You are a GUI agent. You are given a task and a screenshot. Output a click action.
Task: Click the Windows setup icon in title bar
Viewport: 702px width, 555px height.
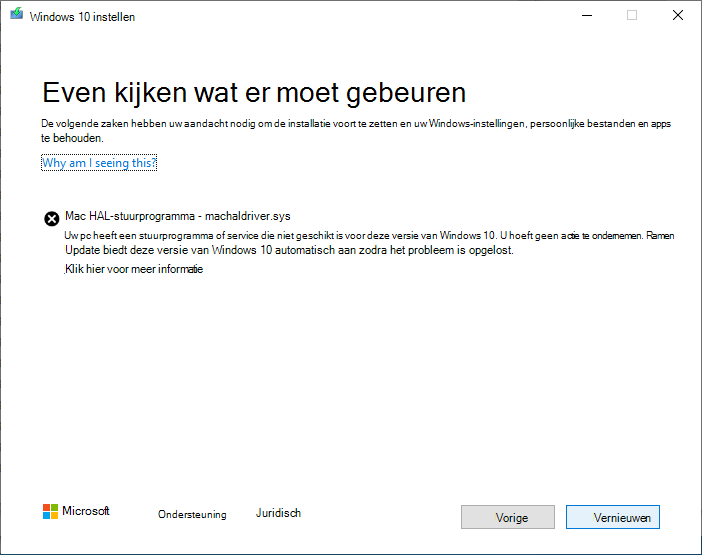[17, 14]
